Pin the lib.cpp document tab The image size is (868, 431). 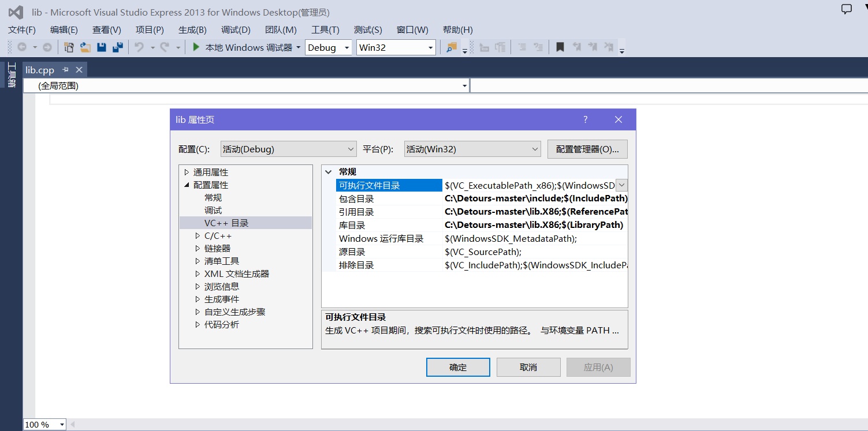click(x=65, y=69)
